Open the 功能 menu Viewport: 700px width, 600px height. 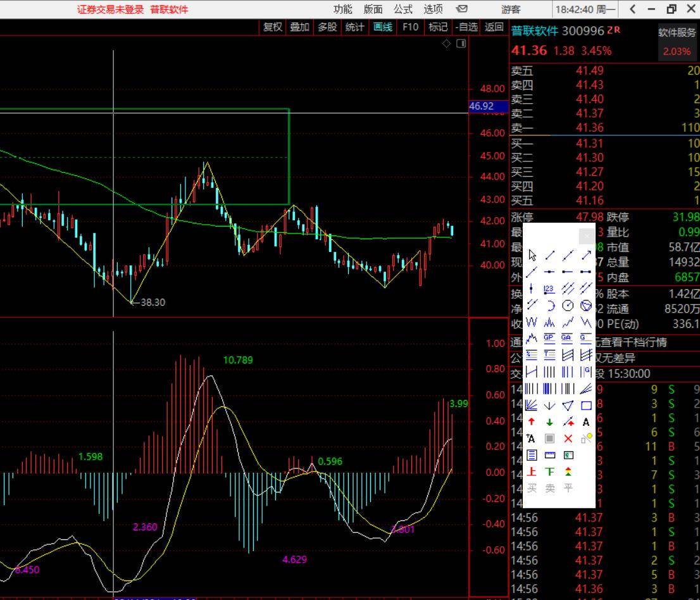coord(343,9)
